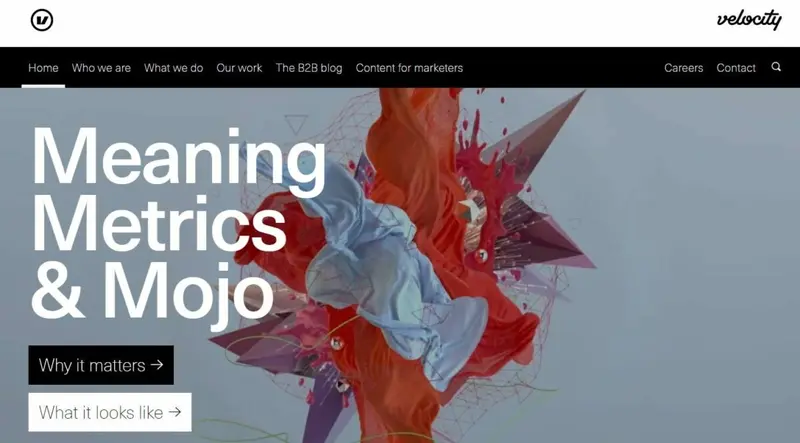Open the Our work menu item
Screen dimensions: 800x443
click(239, 68)
